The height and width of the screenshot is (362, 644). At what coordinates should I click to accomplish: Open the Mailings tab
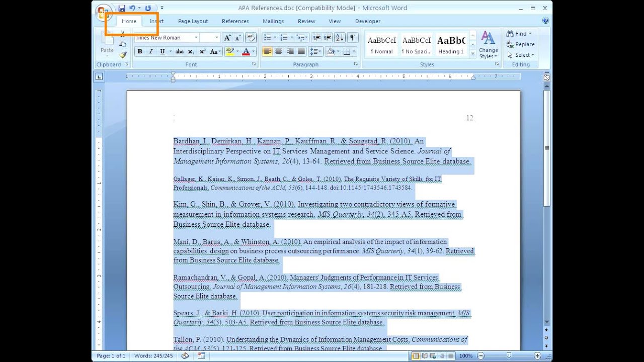273,21
